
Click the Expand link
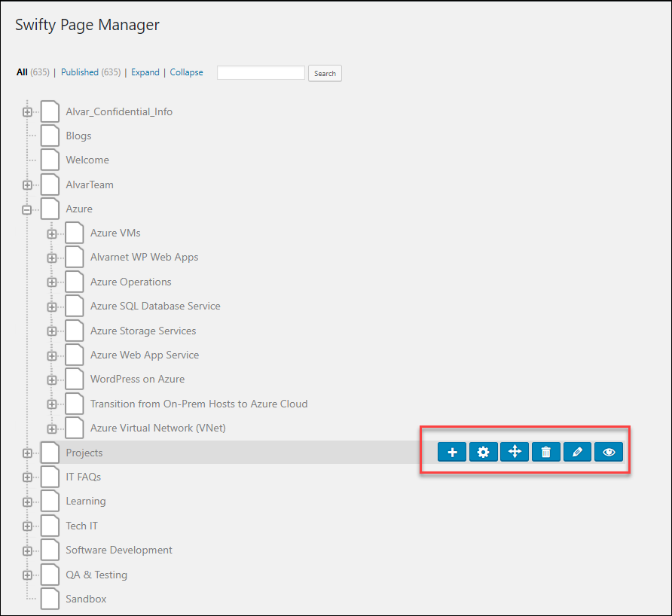click(x=145, y=72)
